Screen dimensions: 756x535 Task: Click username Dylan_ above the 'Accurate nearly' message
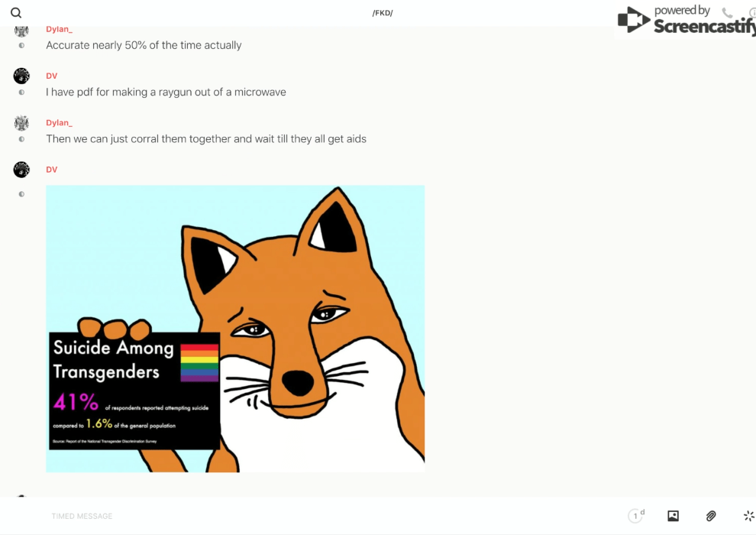[59, 29]
